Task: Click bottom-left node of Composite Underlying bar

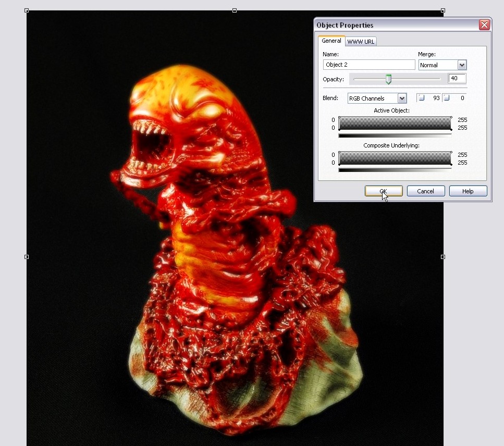Action: tap(339, 165)
